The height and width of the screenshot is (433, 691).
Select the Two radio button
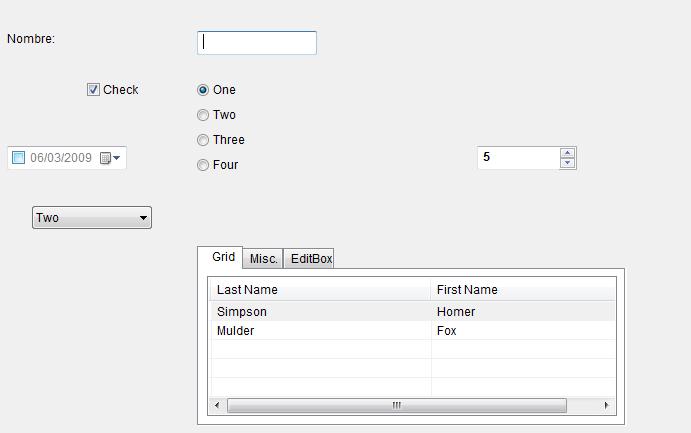[203, 115]
